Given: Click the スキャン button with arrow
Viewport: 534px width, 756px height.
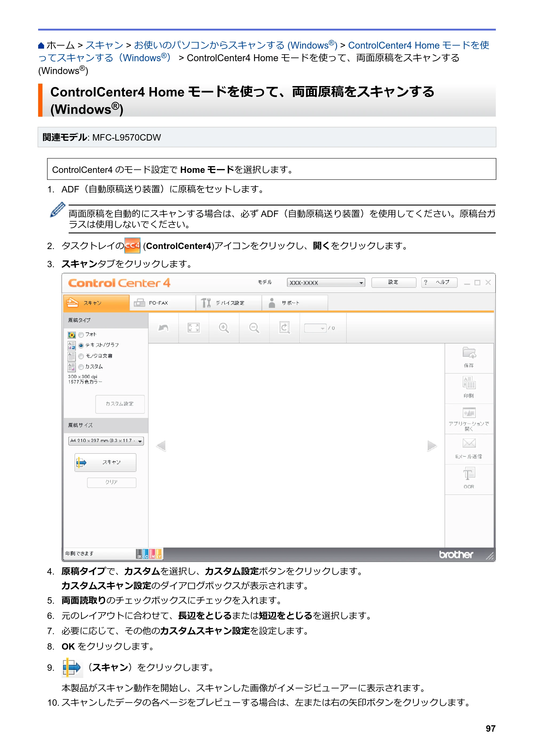Looking at the screenshot, I should pyautogui.click(x=105, y=462).
